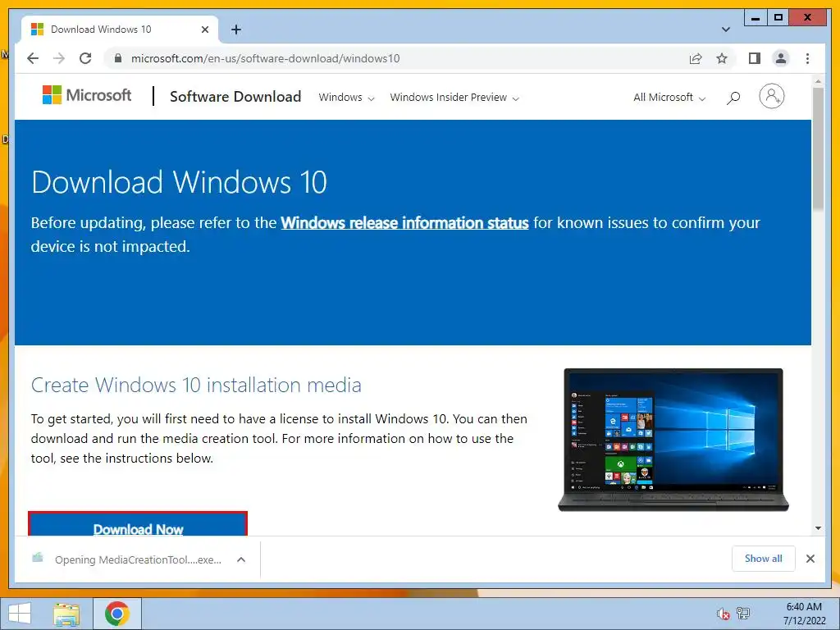This screenshot has width=840, height=630.
Task: Click the tab search chevron at top
Action: (726, 30)
